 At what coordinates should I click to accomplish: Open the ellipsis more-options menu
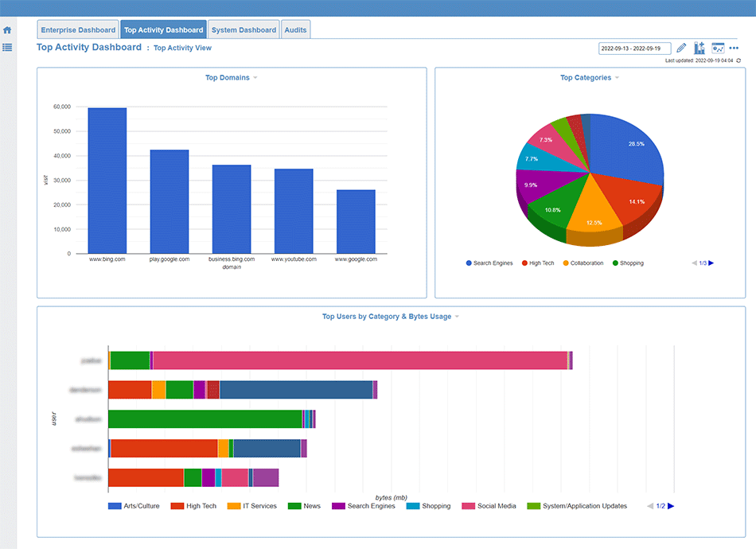(735, 48)
